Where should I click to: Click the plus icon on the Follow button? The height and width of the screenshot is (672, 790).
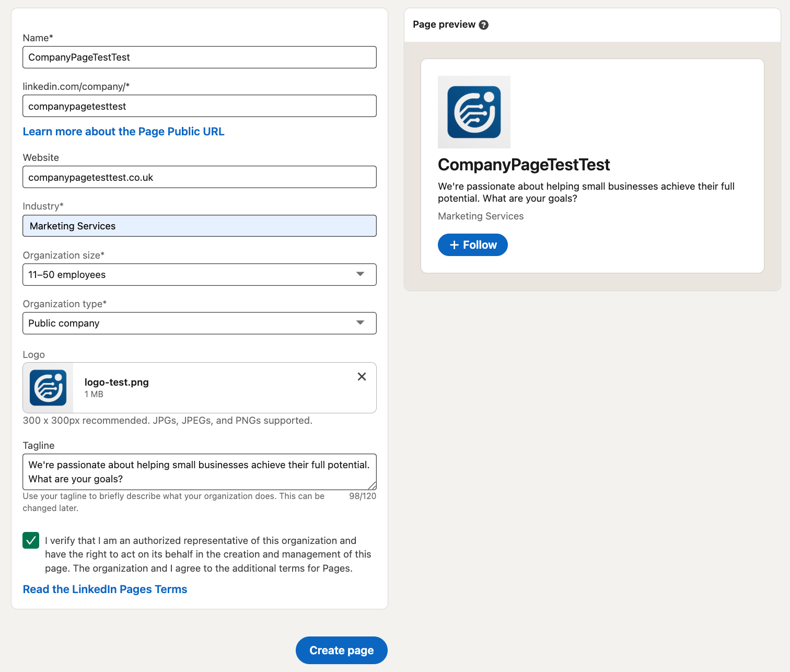pos(455,245)
